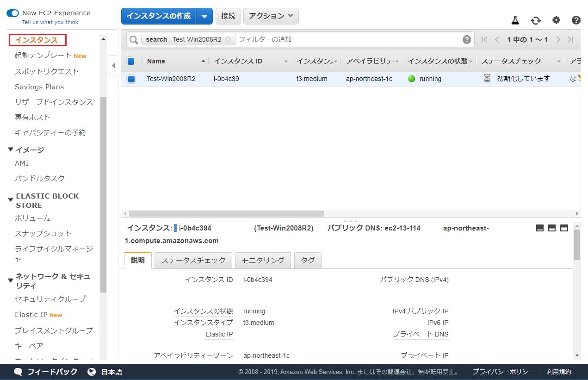Minimize the detail pane layout icon
Viewport: 588px width, 380px height.
pyautogui.click(x=539, y=228)
